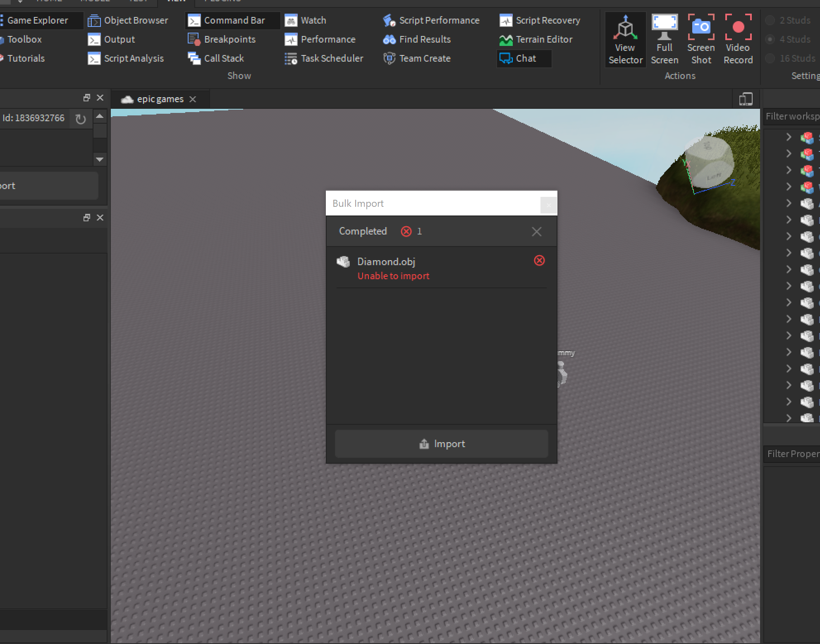Enter Full Screen mode
This screenshot has width=820, height=644.
(x=665, y=40)
